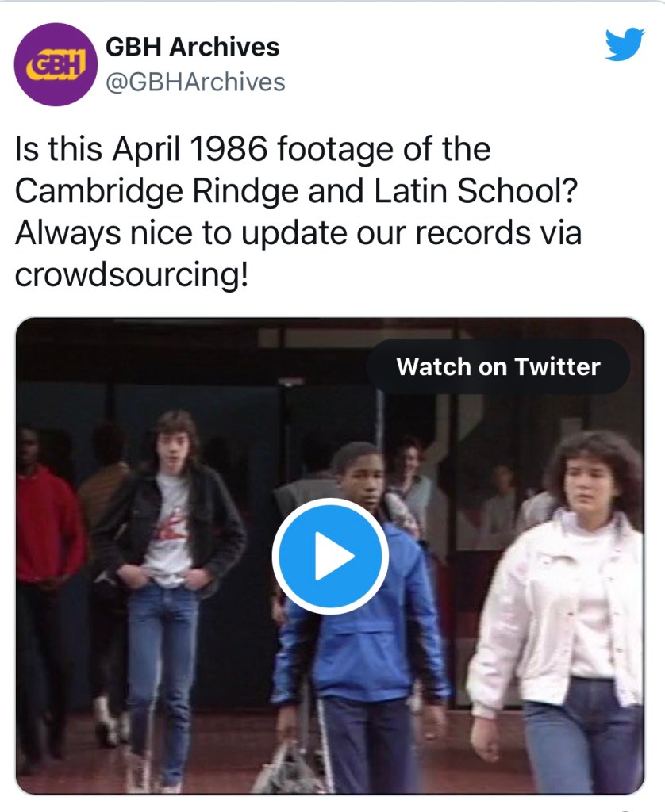
Task: Click the yellow GBH lettering in the avatar
Action: coord(55,66)
